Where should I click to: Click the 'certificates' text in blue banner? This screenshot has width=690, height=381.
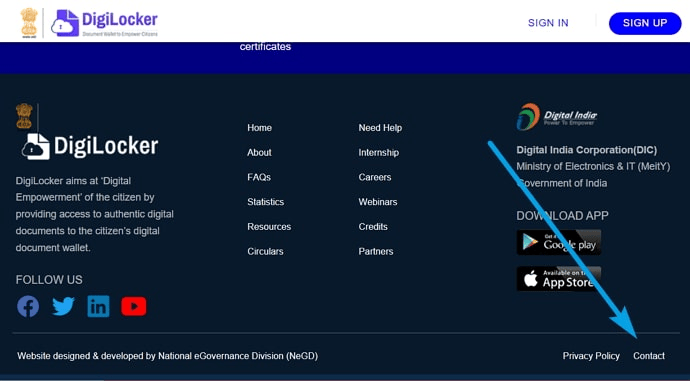[265, 46]
